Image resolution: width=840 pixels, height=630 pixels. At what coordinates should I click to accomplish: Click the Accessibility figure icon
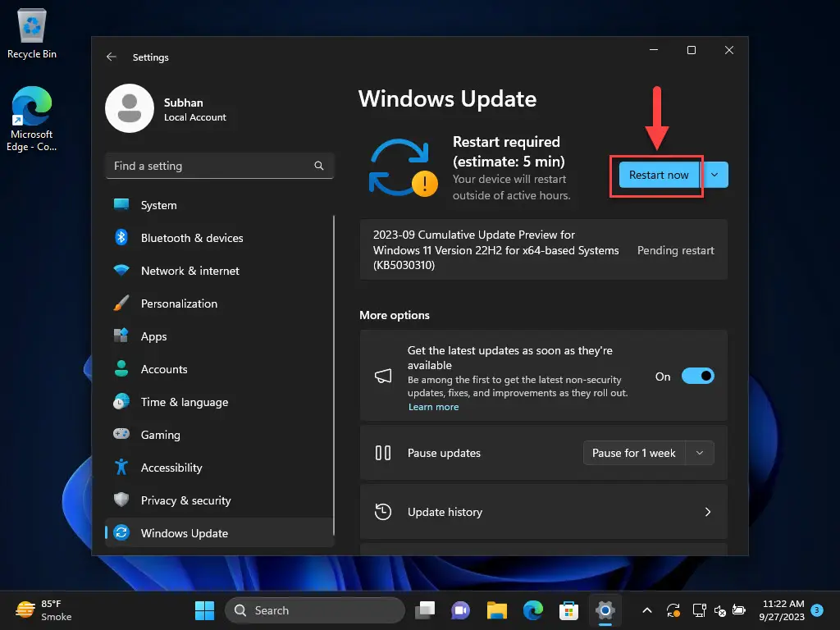click(x=121, y=467)
